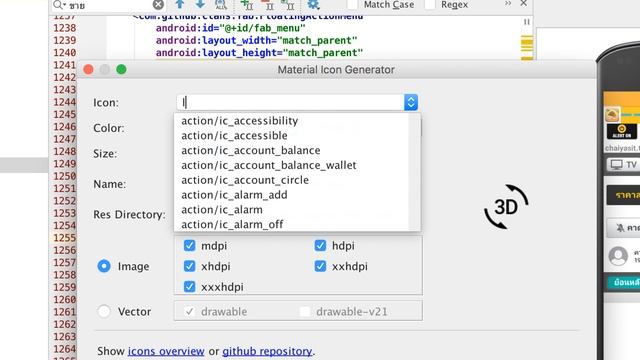Screen dimensions: 640x360
Task: Open find bar gear settings
Action: [313, 4]
